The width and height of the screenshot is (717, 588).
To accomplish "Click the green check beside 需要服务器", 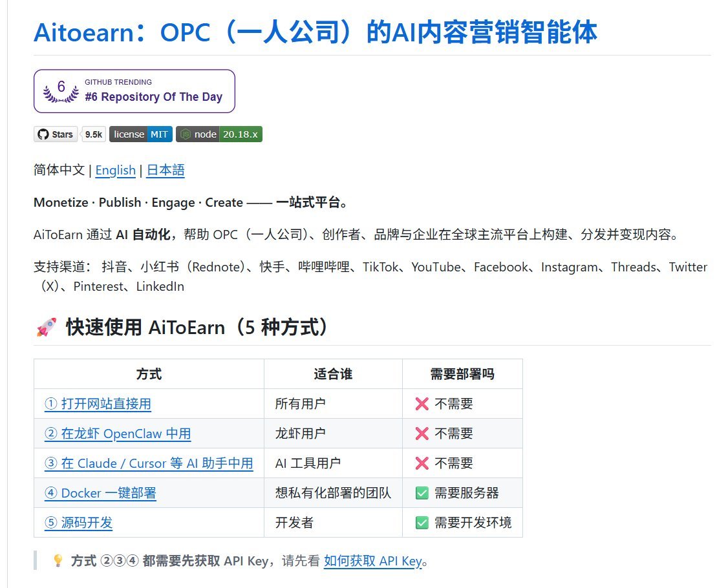I will pos(422,493).
